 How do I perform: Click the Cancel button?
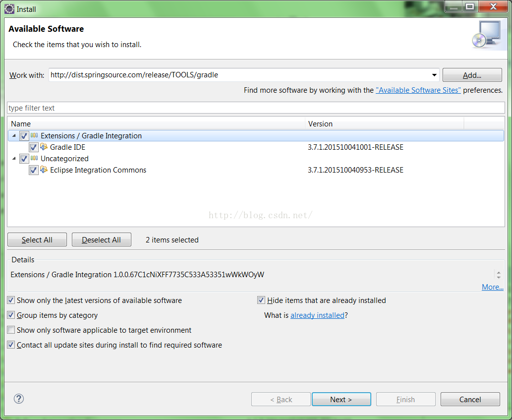470,400
